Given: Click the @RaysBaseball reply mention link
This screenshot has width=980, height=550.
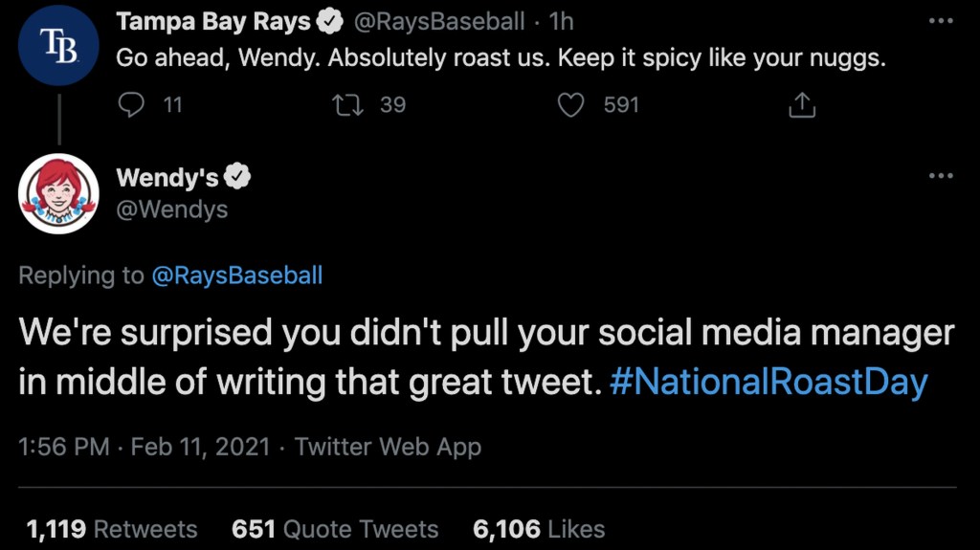Looking at the screenshot, I should tap(237, 275).
